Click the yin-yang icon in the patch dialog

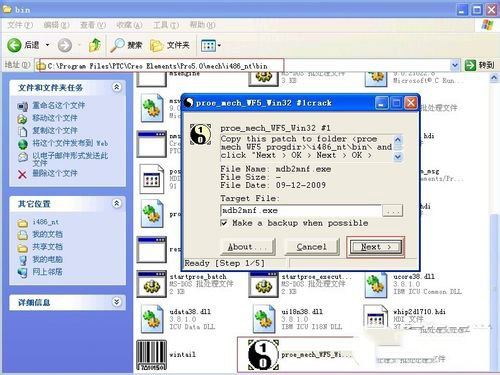click(x=200, y=134)
